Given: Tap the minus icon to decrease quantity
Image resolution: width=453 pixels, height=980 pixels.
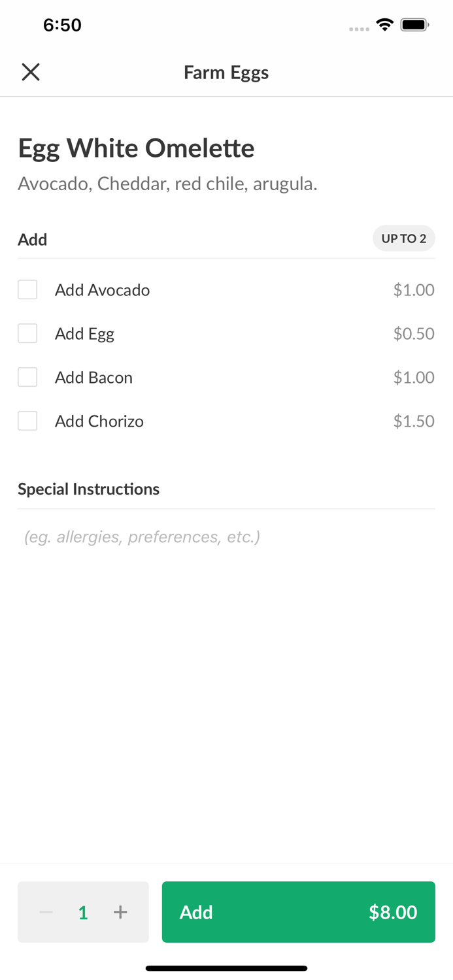Looking at the screenshot, I should tap(46, 912).
